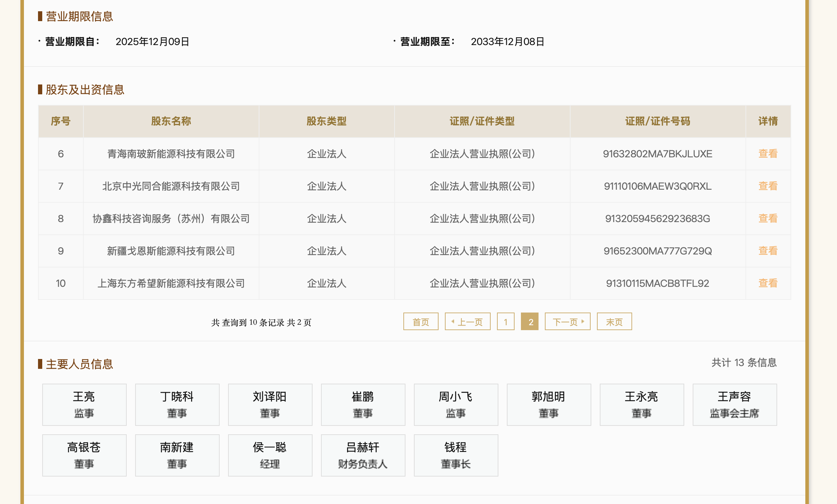Click 下一页 pagination control
Viewport: 837px width, 504px height.
coord(567,321)
